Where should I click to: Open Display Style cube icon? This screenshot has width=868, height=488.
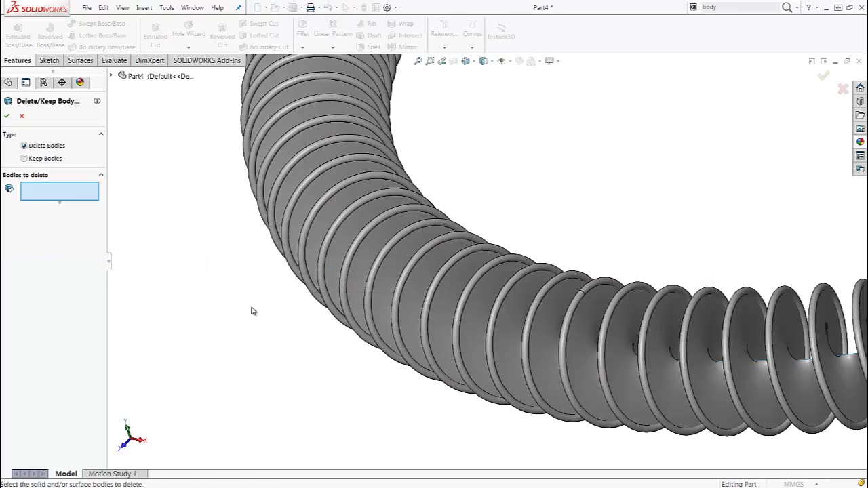pyautogui.click(x=483, y=61)
